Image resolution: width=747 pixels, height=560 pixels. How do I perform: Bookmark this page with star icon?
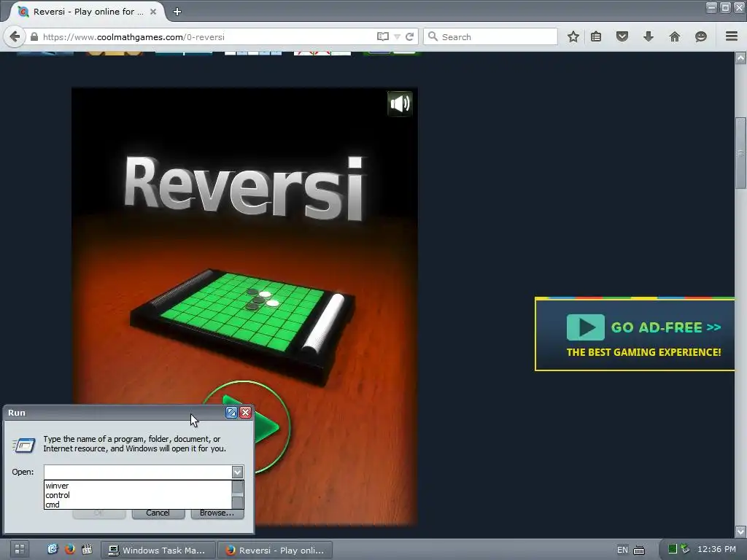pyautogui.click(x=573, y=36)
